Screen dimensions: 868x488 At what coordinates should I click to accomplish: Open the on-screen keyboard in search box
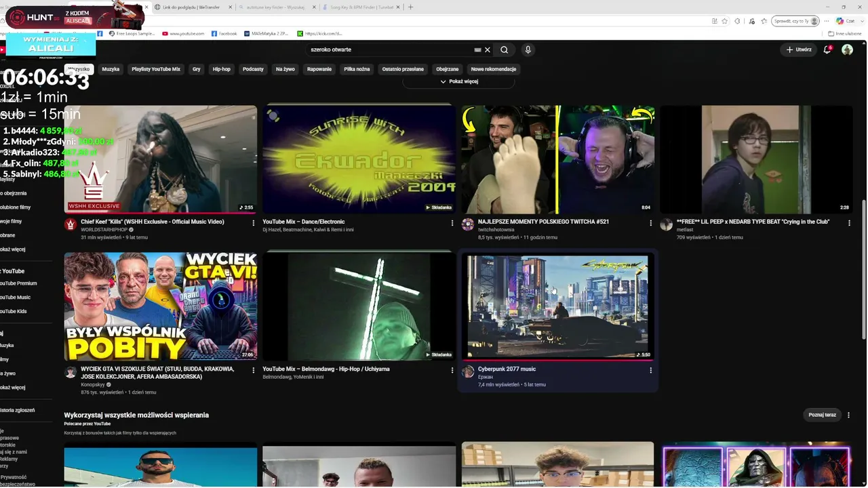click(477, 49)
